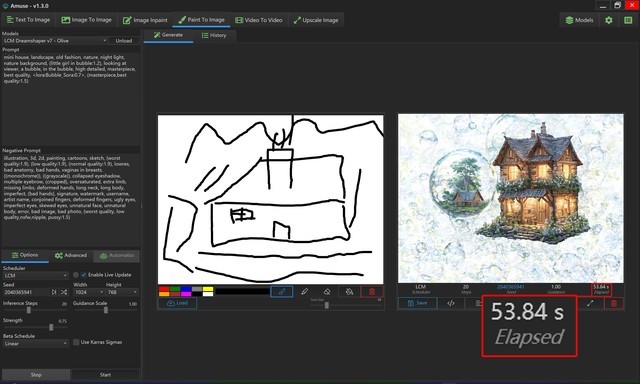
Task: Toggle Enable Live Update checkbox
Action: pyautogui.click(x=84, y=275)
